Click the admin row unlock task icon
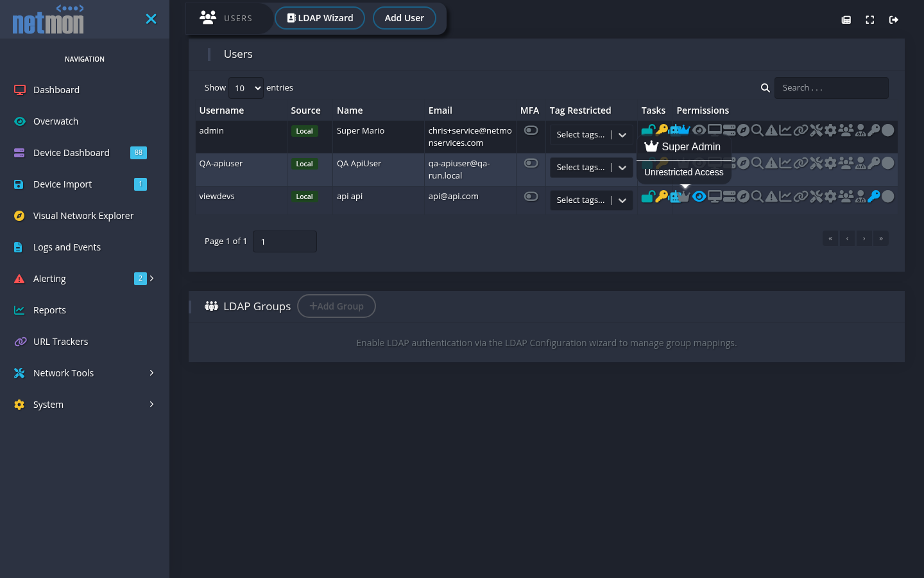The image size is (924, 578). 648,130
